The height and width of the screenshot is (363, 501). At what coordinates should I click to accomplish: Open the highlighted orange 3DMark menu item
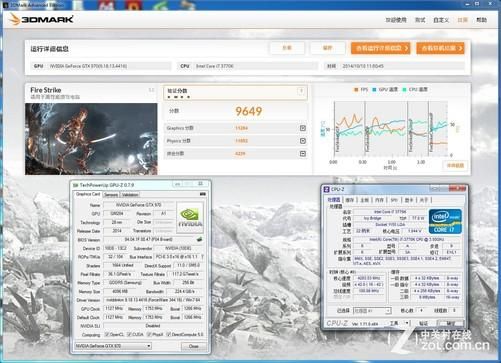coord(463,20)
